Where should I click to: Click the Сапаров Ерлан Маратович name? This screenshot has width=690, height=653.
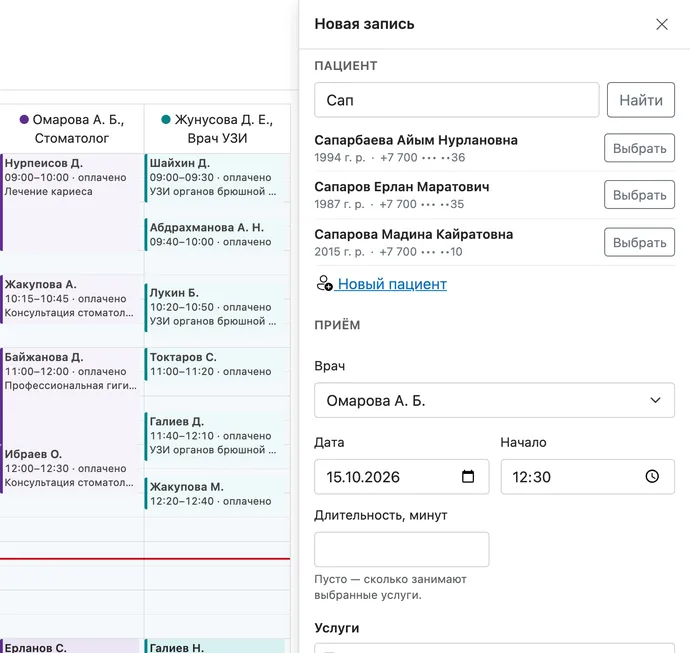point(402,187)
